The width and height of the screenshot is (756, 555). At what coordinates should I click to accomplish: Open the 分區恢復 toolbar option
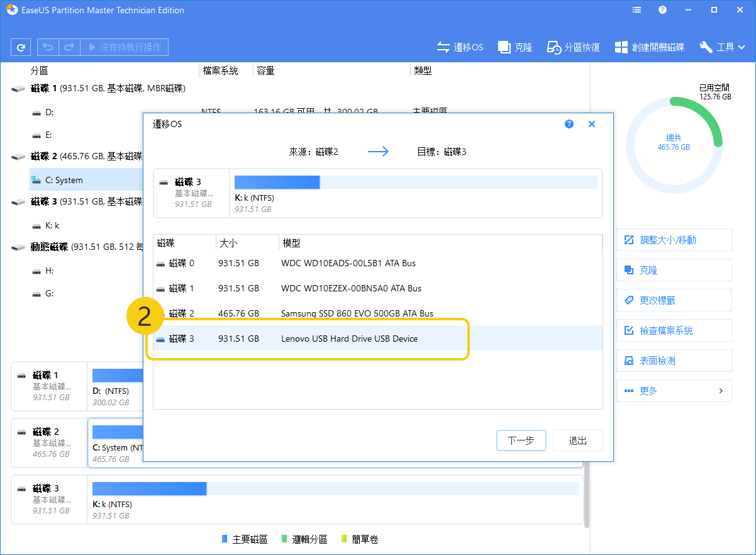point(574,47)
